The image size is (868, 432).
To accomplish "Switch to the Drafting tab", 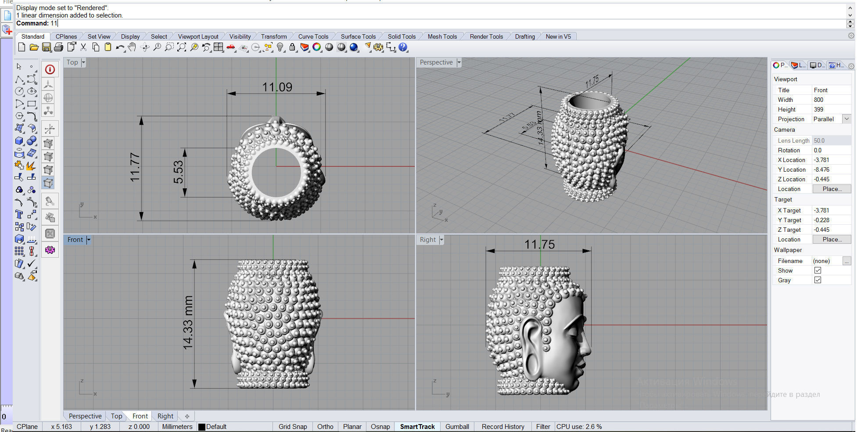I will tap(525, 36).
